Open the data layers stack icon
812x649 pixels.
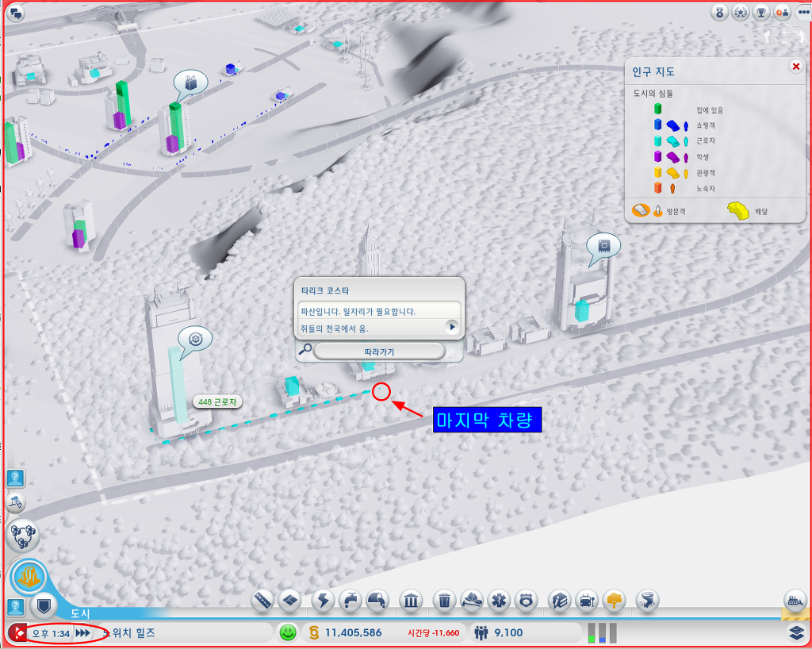(x=797, y=632)
